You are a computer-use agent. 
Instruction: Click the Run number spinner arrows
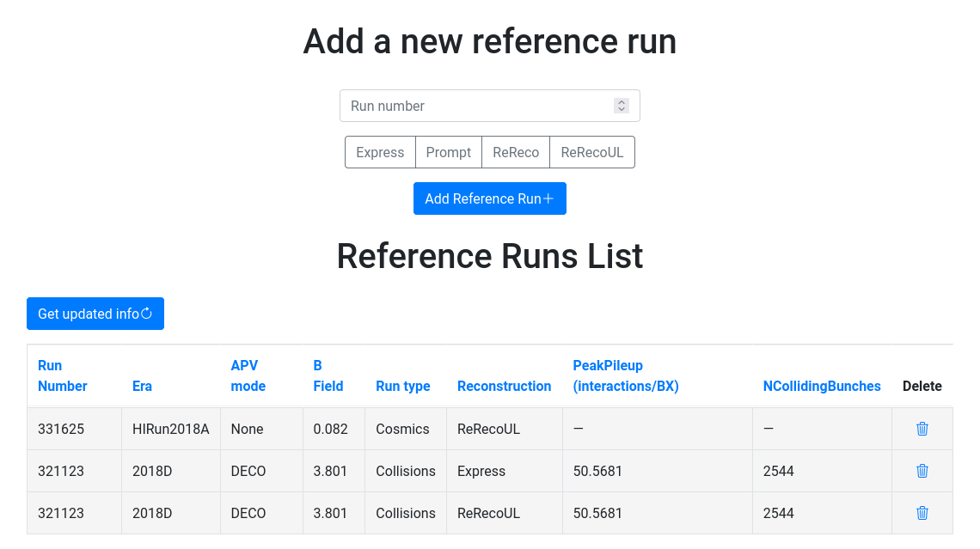click(x=622, y=106)
